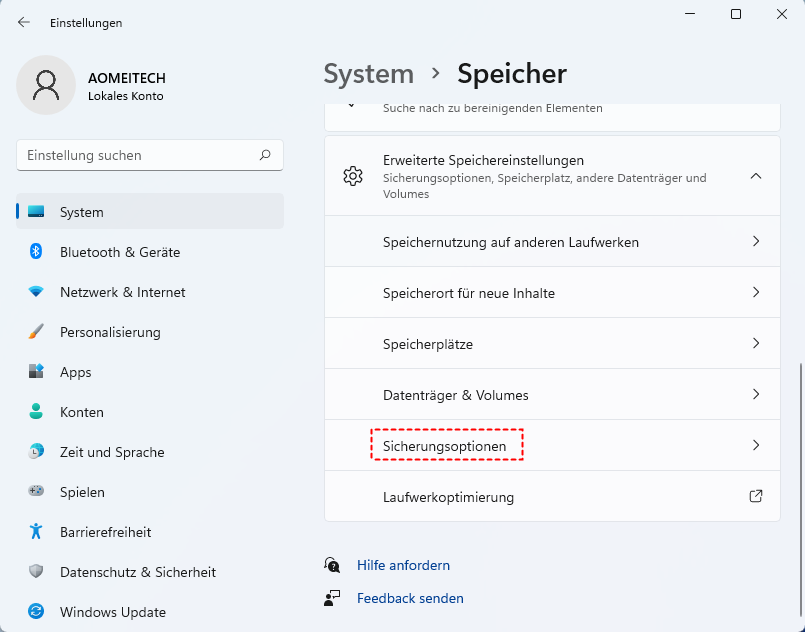Click the Konten person icon
The height and width of the screenshot is (632, 805).
[x=36, y=412]
